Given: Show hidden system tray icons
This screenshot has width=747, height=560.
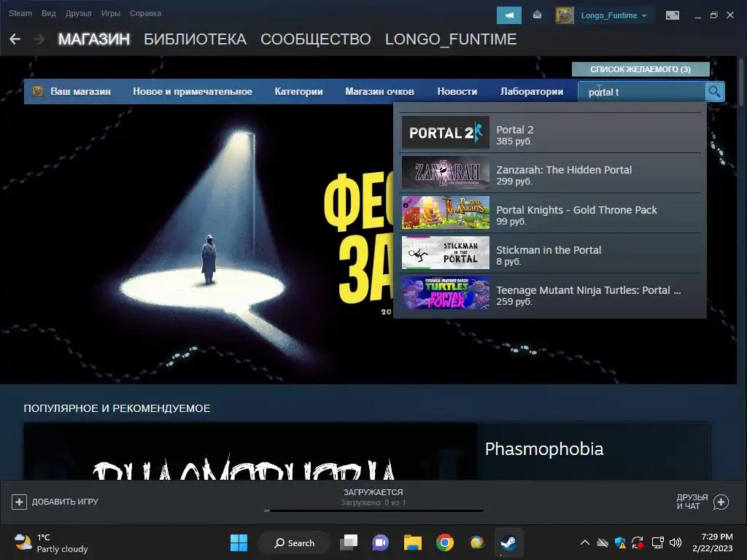Looking at the screenshot, I should (x=585, y=542).
